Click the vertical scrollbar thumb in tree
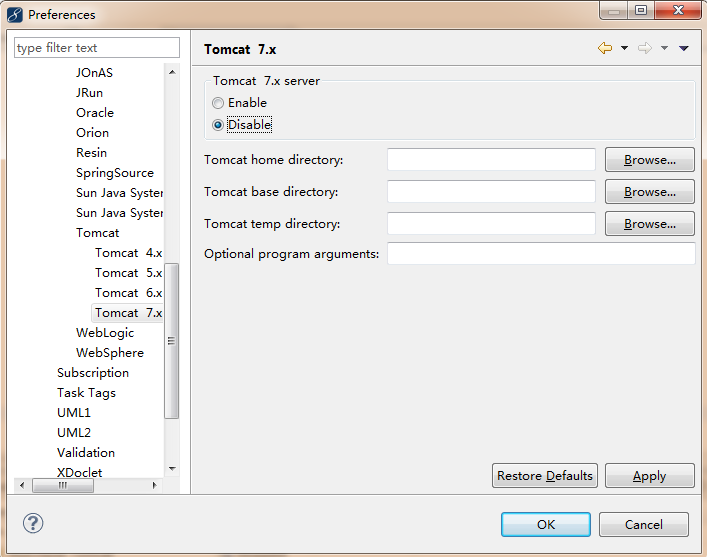707x557 pixels. [x=171, y=341]
